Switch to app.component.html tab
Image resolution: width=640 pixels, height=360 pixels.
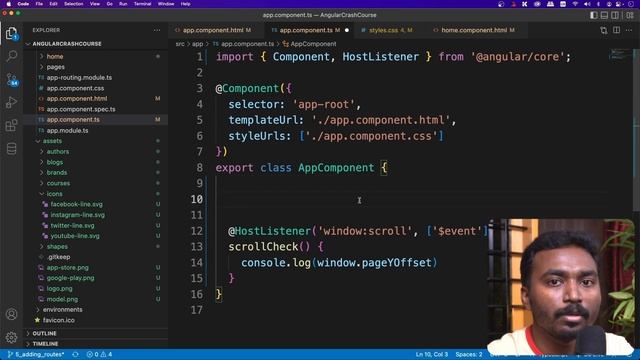pyautogui.click(x=213, y=30)
